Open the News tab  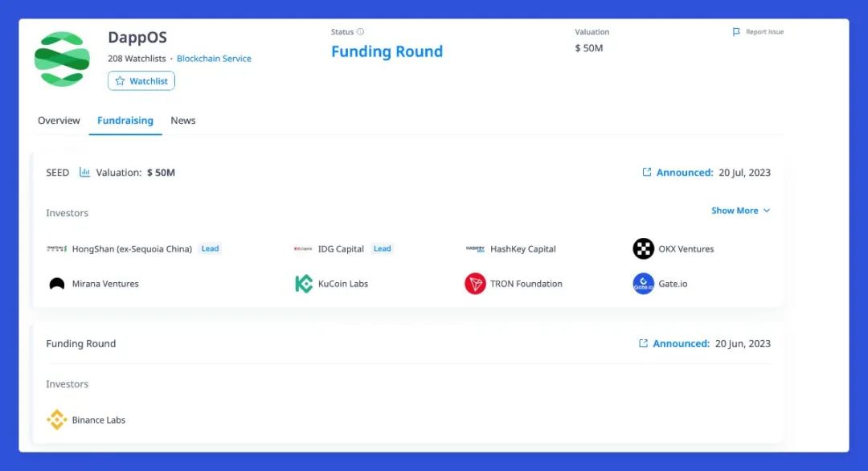[x=182, y=121]
